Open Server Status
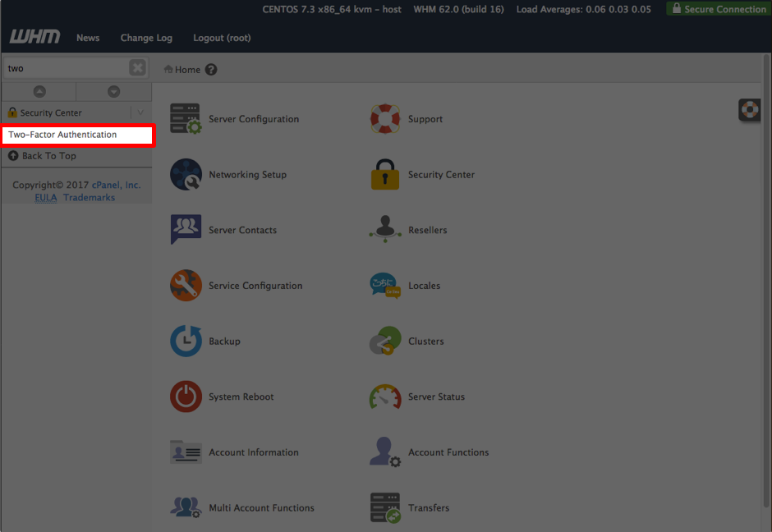Screen dimensions: 772x532 (x=384, y=397)
